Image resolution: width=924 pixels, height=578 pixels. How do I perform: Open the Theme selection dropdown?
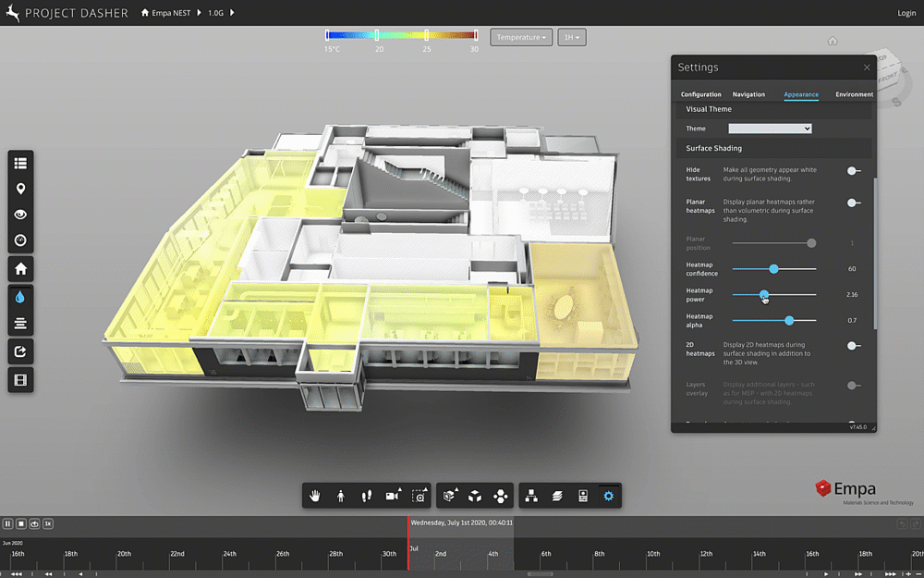[x=770, y=128]
